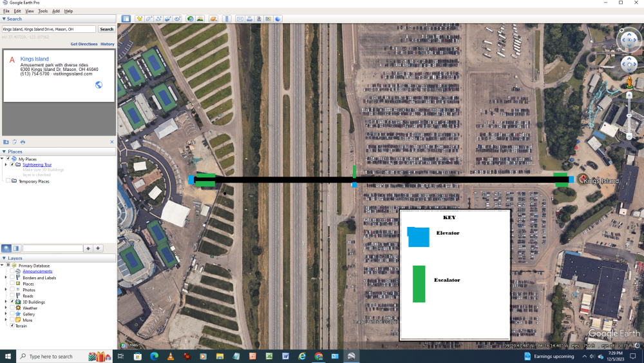Click the Get Directions link

(84, 44)
